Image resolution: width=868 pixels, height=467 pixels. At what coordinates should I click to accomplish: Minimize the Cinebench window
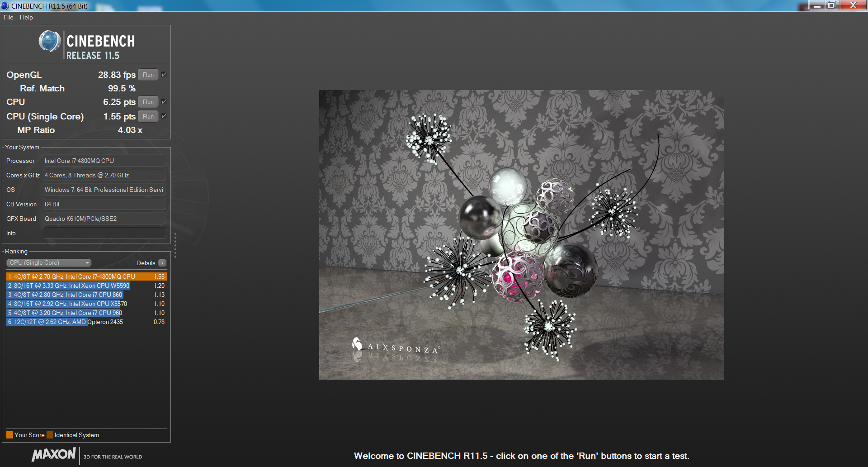pyautogui.click(x=817, y=5)
